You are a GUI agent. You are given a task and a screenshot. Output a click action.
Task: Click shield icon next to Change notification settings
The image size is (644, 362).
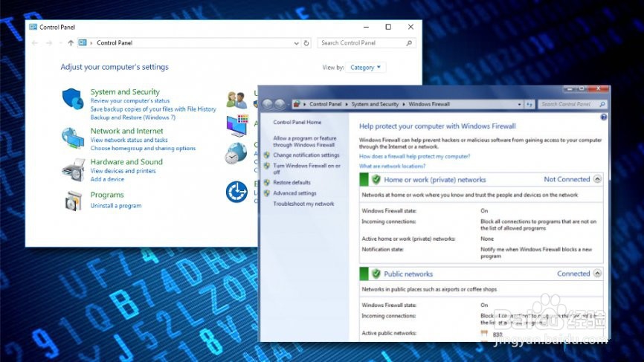(267, 155)
